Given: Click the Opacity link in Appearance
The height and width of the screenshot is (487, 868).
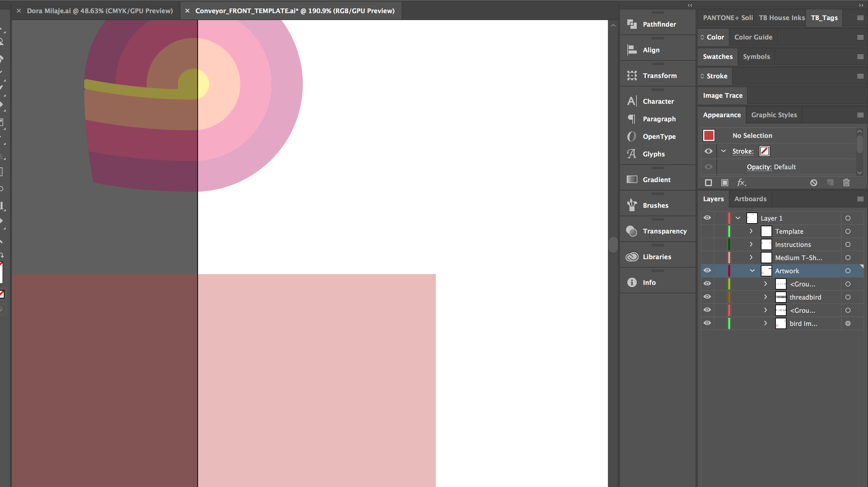Looking at the screenshot, I should point(759,167).
